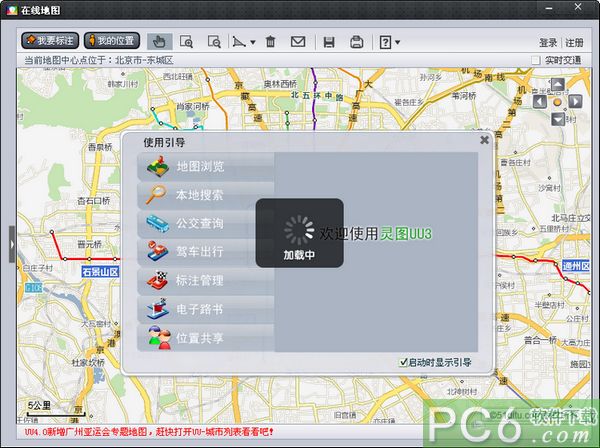Uncheck 启动时显示引导 checkbox
This screenshot has width=600, height=448.
tap(403, 362)
